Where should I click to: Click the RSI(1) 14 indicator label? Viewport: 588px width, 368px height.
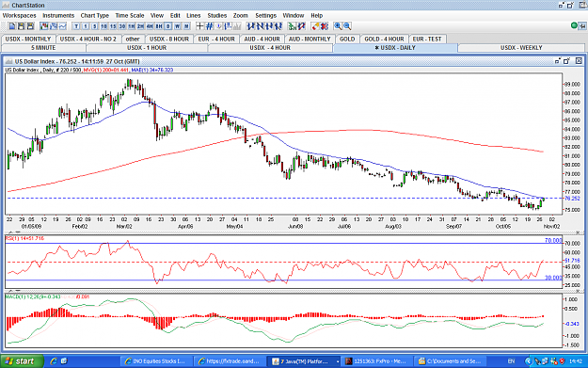click(24, 238)
